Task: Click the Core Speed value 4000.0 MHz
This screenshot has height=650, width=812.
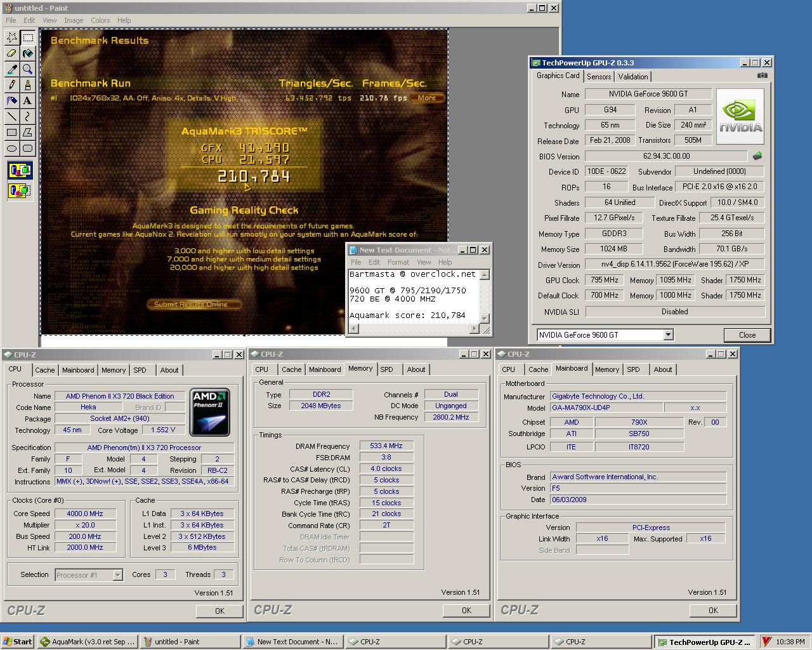Action: pyautogui.click(x=85, y=514)
